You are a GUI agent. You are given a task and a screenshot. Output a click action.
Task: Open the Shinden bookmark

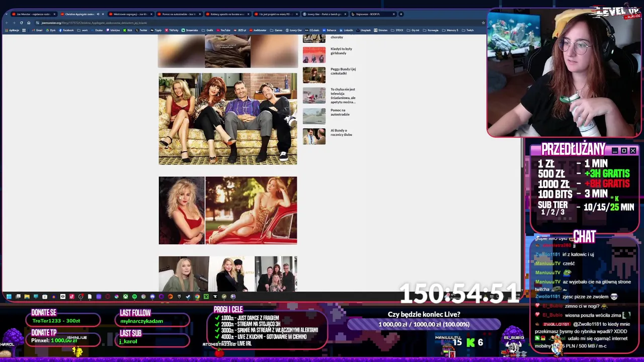coord(380,30)
